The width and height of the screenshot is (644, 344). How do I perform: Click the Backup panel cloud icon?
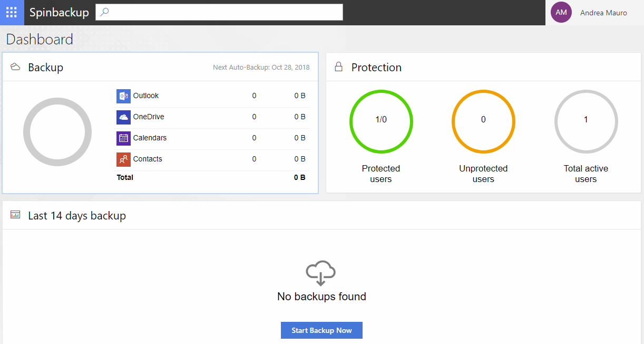click(x=15, y=67)
